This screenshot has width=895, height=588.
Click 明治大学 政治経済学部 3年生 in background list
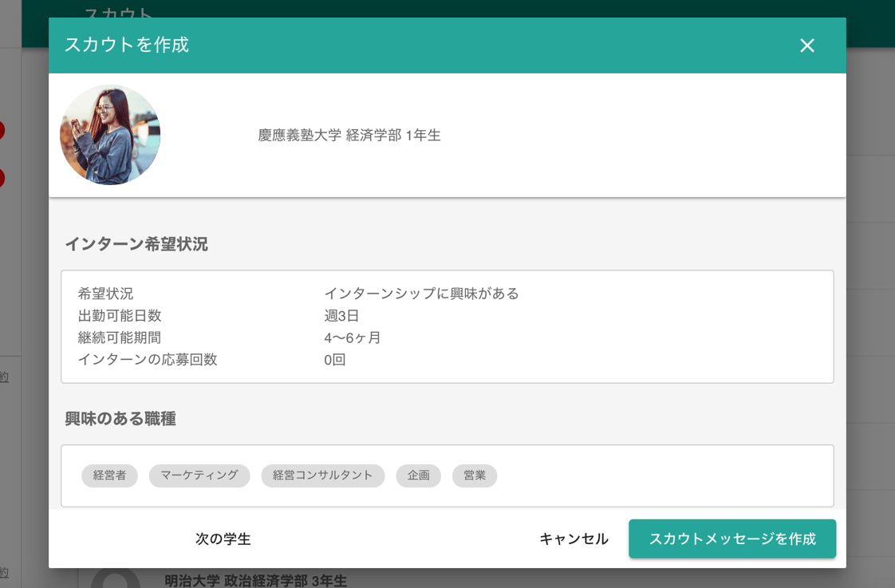(256, 581)
